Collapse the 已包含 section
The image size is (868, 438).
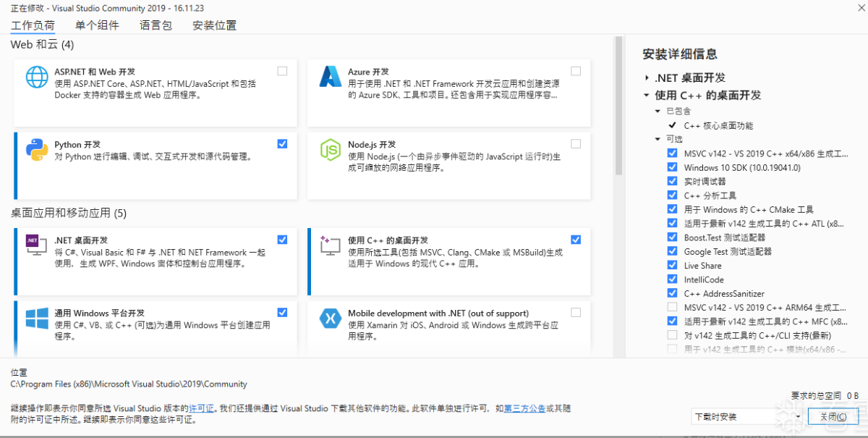(658, 111)
